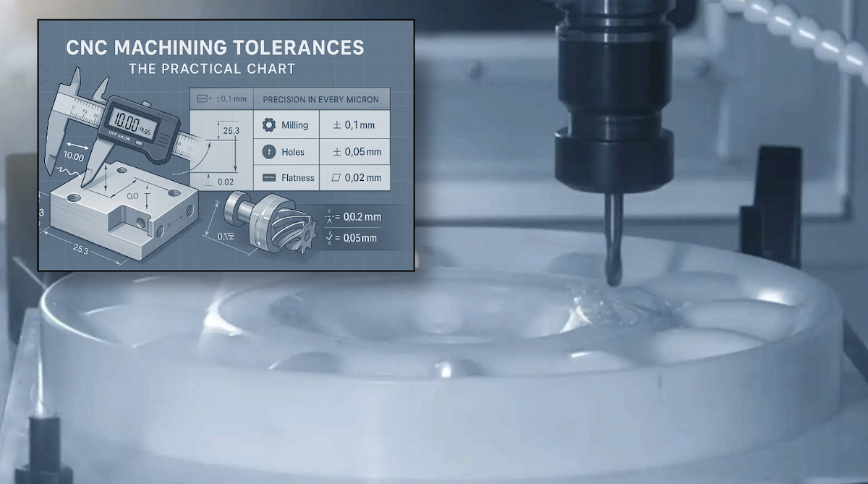Click the "THE PRACTICAL CHART" subtitle
Viewport: 868px width, 484px height.
[211, 69]
